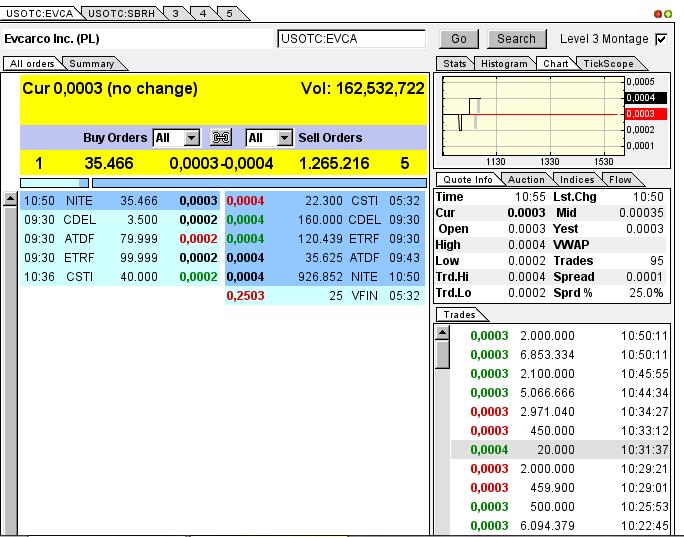Click the trade at 10:34:27
The image size is (684, 537).
[560, 412]
